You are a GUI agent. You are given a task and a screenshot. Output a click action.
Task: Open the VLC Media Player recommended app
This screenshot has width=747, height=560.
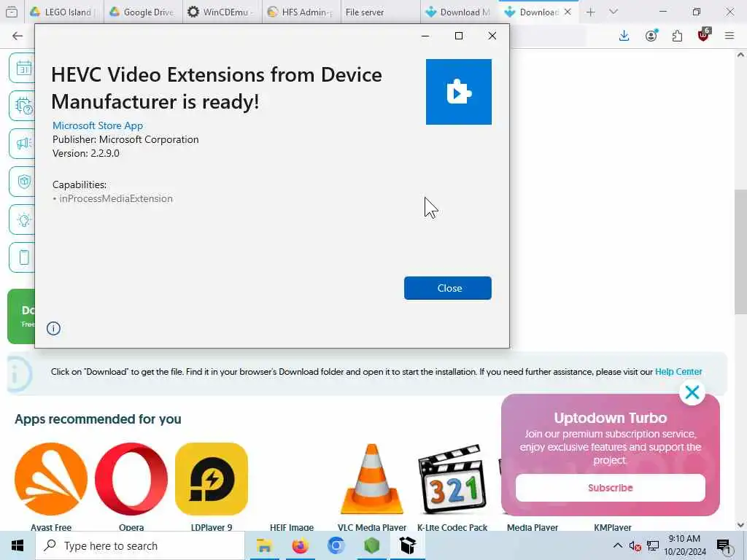tap(372, 478)
